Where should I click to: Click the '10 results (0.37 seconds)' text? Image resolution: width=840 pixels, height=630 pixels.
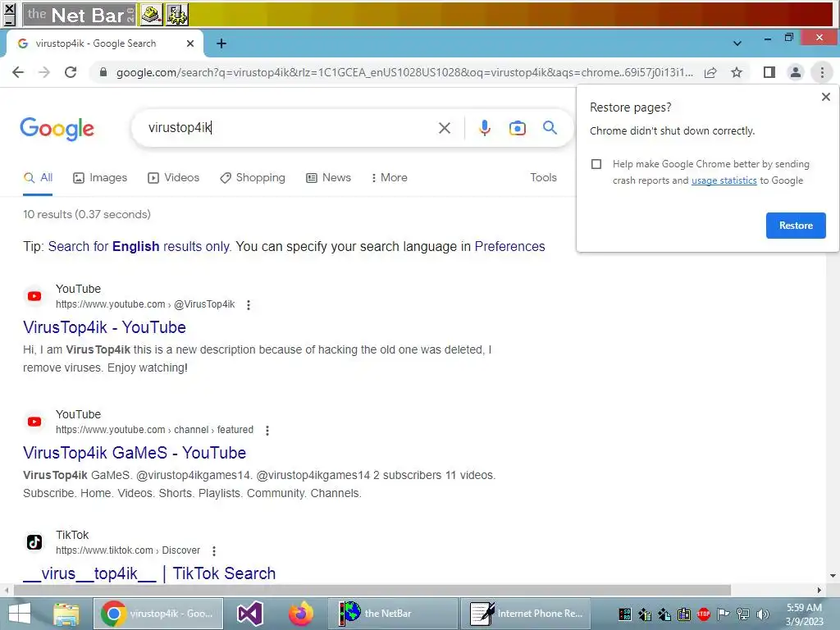[x=87, y=214]
